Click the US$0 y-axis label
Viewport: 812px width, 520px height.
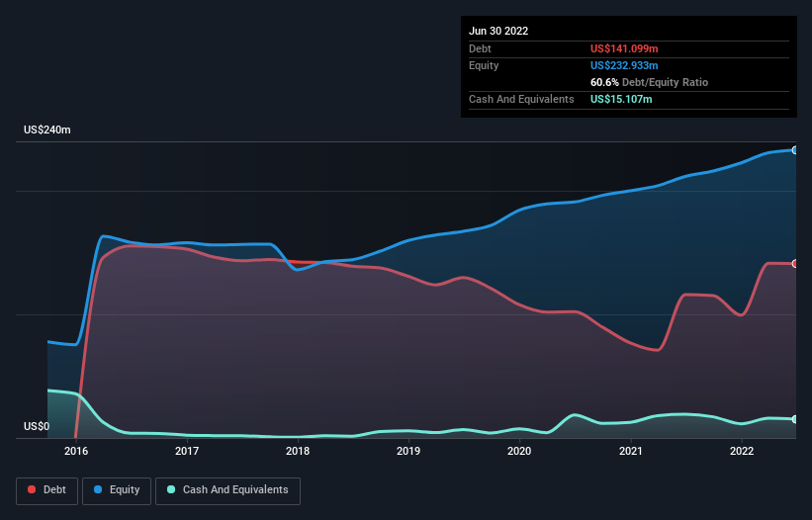pos(37,426)
